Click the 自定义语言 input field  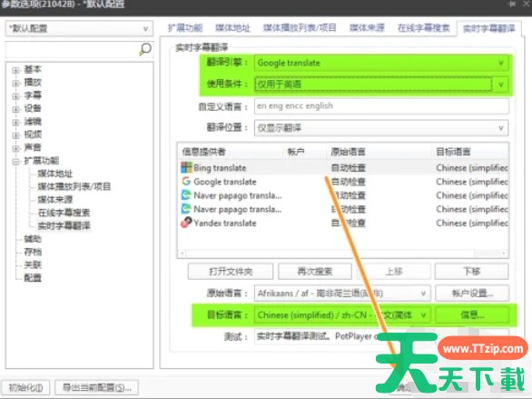(381, 106)
